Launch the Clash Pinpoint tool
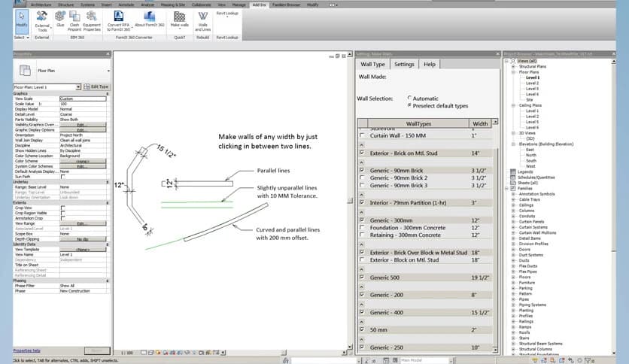 click(74, 20)
